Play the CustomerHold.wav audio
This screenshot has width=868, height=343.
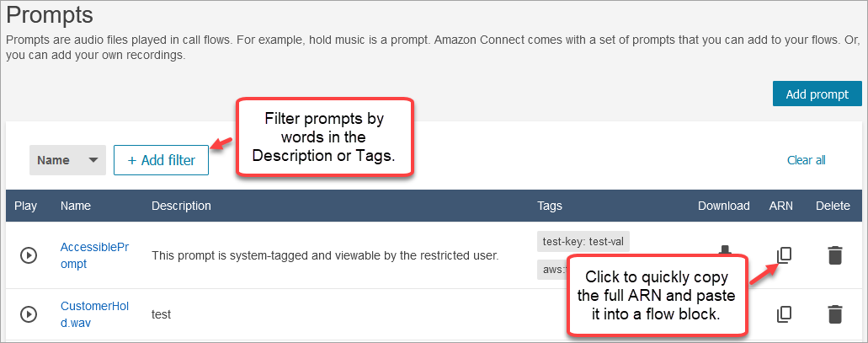coord(29,314)
